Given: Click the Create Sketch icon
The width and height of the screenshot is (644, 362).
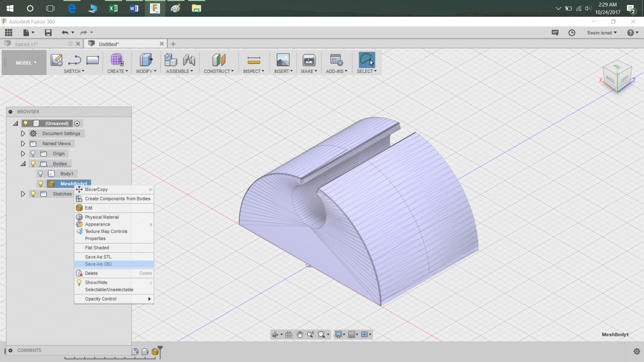Looking at the screenshot, I should (x=56, y=60).
